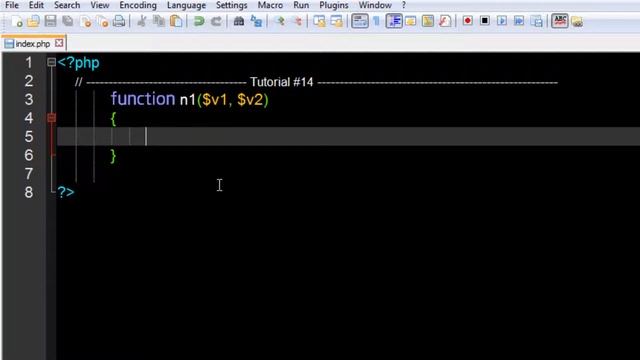Select the index.php document tab

pyautogui.click(x=33, y=43)
